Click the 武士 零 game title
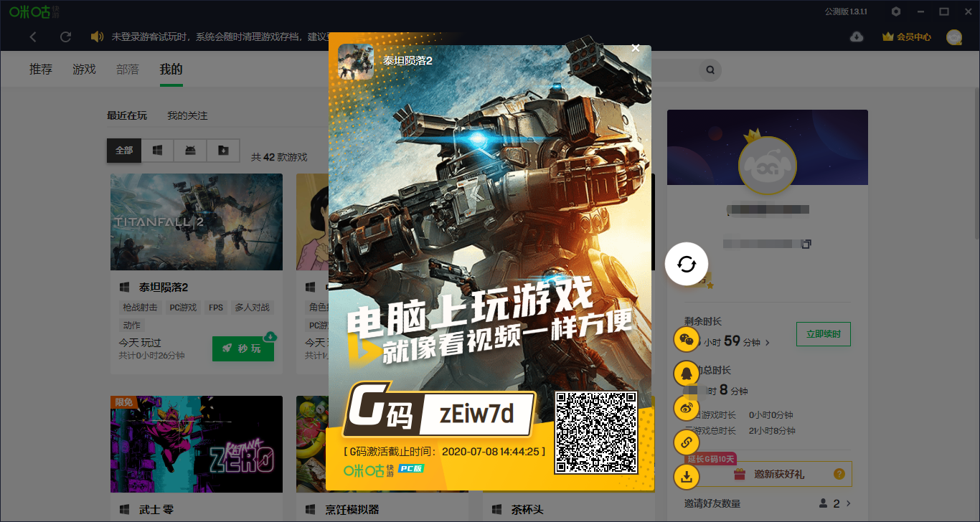Viewport: 980px width, 522px height. (156, 510)
